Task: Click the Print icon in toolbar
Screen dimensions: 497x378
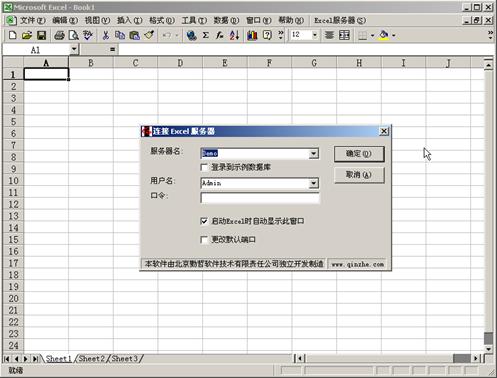Action: click(59, 35)
